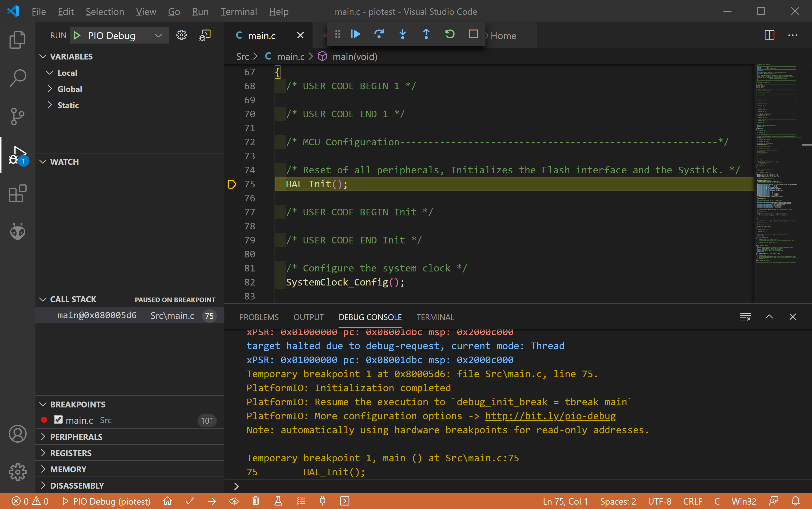
Task: Uncheck the main.c breakpoint checkbox
Action: click(x=58, y=420)
